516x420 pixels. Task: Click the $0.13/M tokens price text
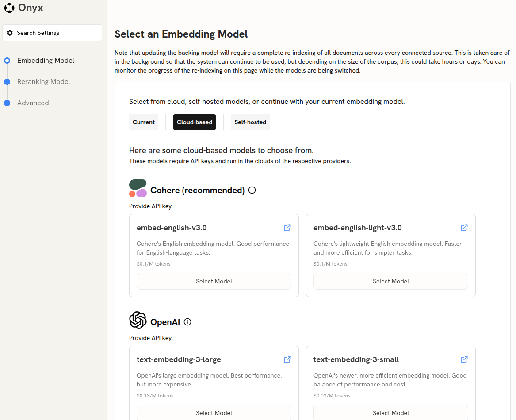click(x=155, y=396)
